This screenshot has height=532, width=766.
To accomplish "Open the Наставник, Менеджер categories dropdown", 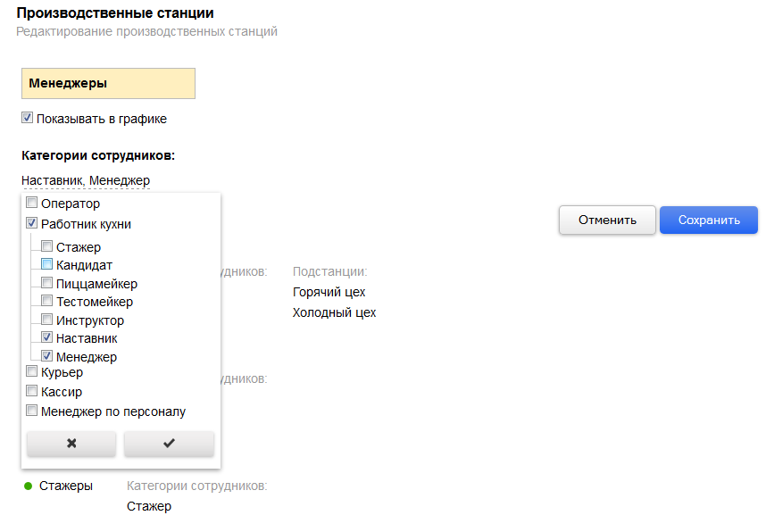I will [86, 180].
